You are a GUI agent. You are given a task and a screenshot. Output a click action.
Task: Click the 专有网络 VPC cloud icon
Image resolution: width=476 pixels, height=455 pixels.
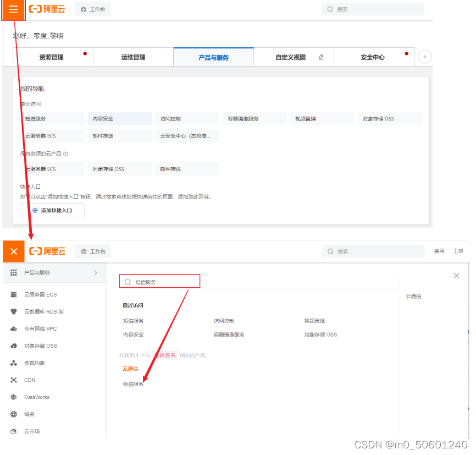pos(14,329)
